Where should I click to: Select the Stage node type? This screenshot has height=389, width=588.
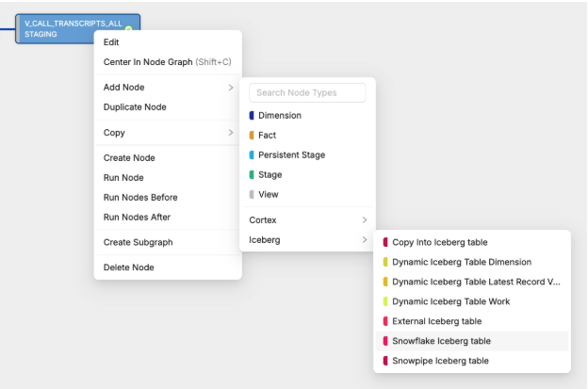tap(269, 175)
